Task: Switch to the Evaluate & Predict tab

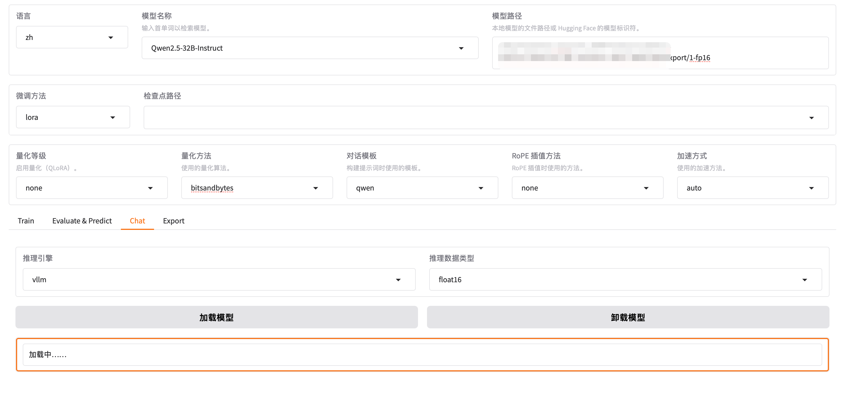Action: (82, 221)
